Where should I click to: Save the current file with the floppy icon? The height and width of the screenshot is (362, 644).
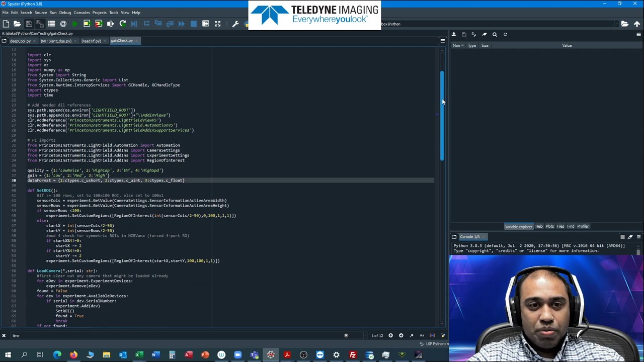click(29, 24)
